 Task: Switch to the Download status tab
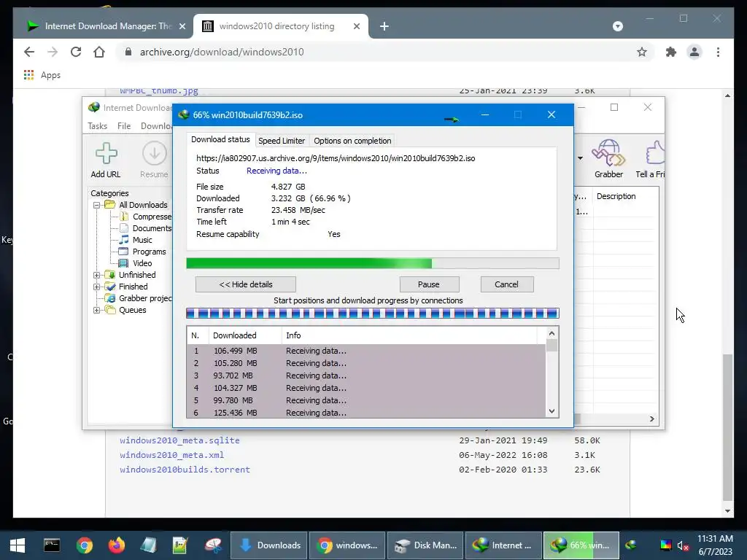pyautogui.click(x=220, y=139)
